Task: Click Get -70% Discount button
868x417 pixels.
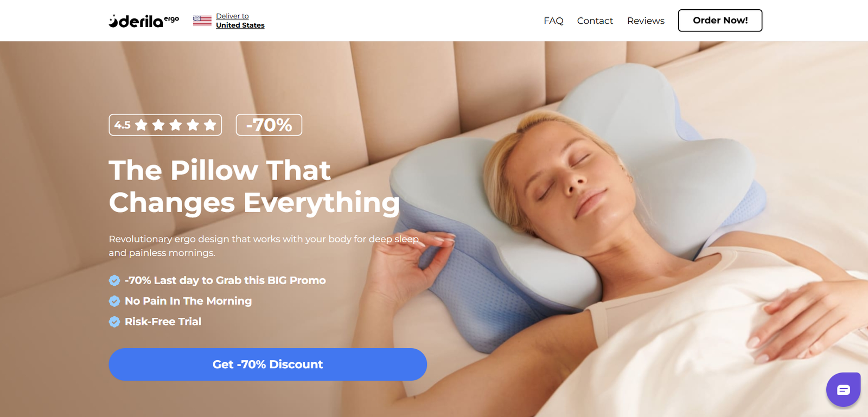Action: (x=268, y=364)
